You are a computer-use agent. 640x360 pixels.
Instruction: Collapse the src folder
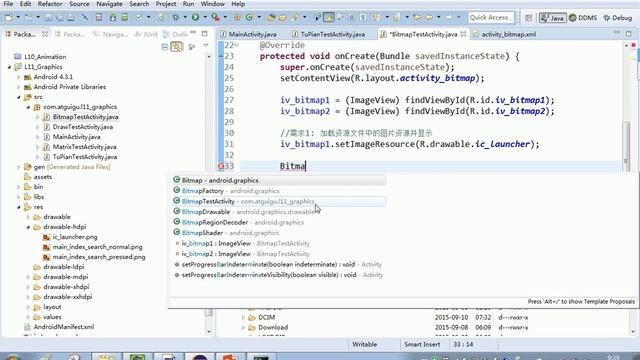18,97
